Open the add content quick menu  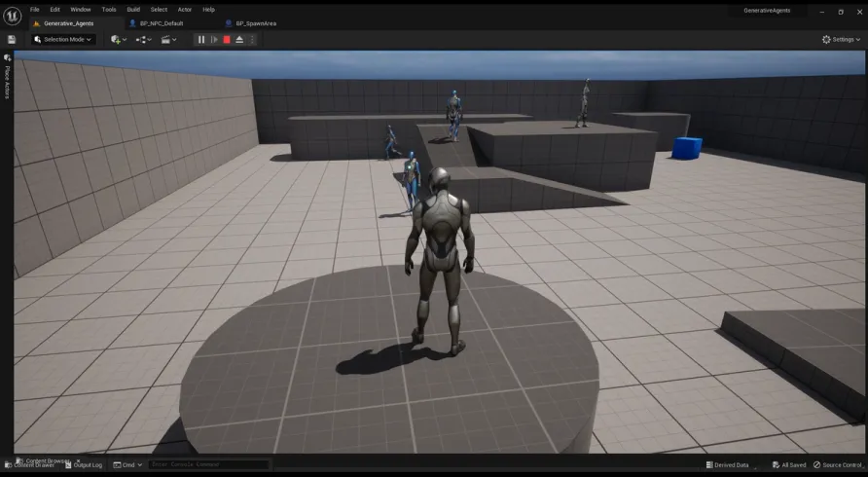(118, 40)
